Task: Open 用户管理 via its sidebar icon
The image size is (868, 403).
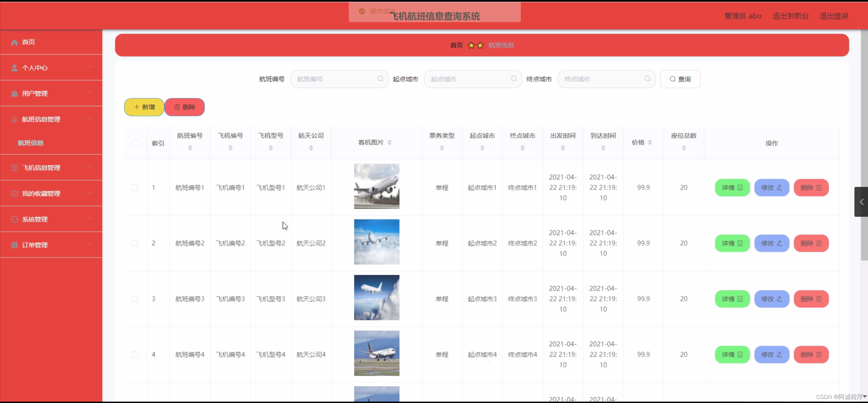Action: pyautogui.click(x=14, y=93)
